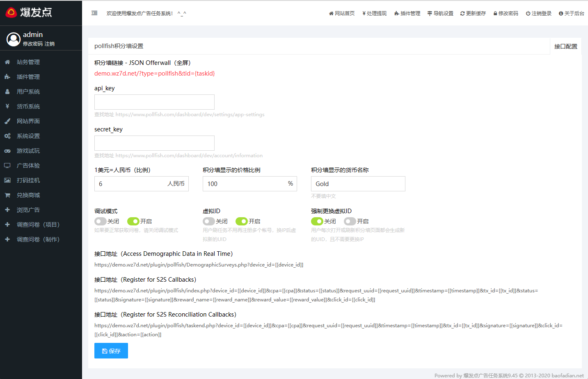Open 导航设置 in the top navigation

(440, 14)
